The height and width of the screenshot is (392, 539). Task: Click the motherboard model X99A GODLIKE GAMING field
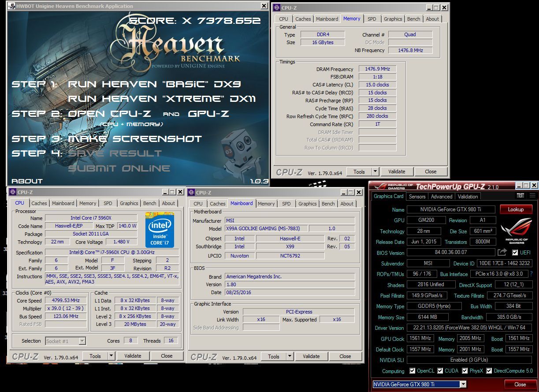[266, 228]
